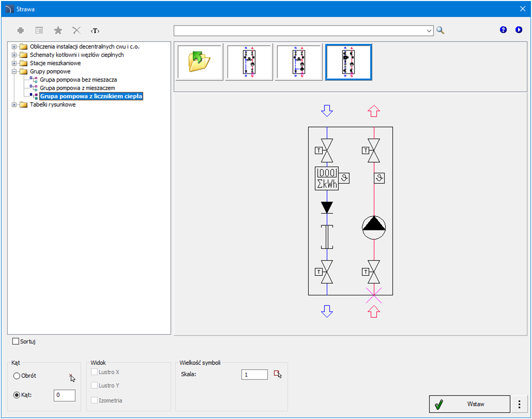Expand the Stacje mieszkaniowe folder
Screen dimensions: 532x419
(x=14, y=63)
